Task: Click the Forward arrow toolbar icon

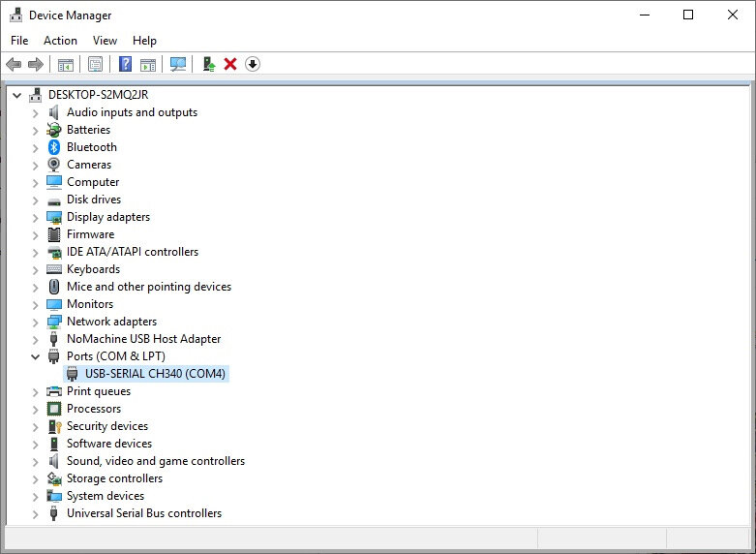Action: (x=36, y=64)
